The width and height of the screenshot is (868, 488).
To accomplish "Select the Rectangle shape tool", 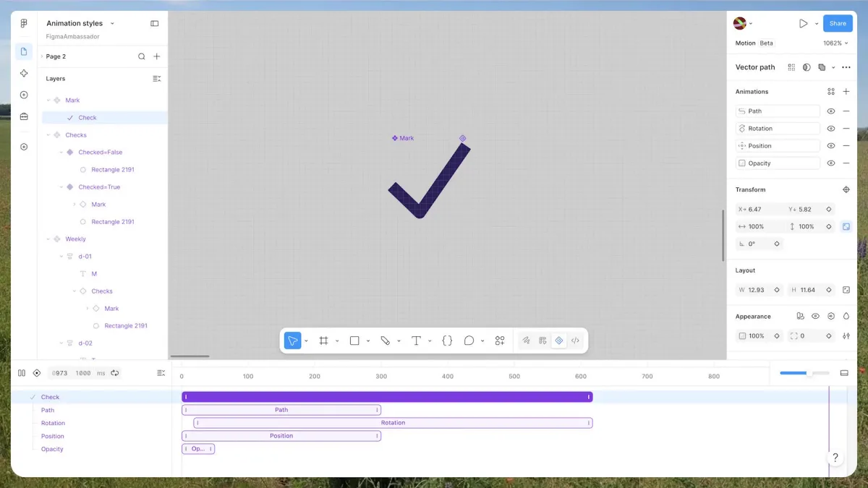I will click(x=354, y=341).
